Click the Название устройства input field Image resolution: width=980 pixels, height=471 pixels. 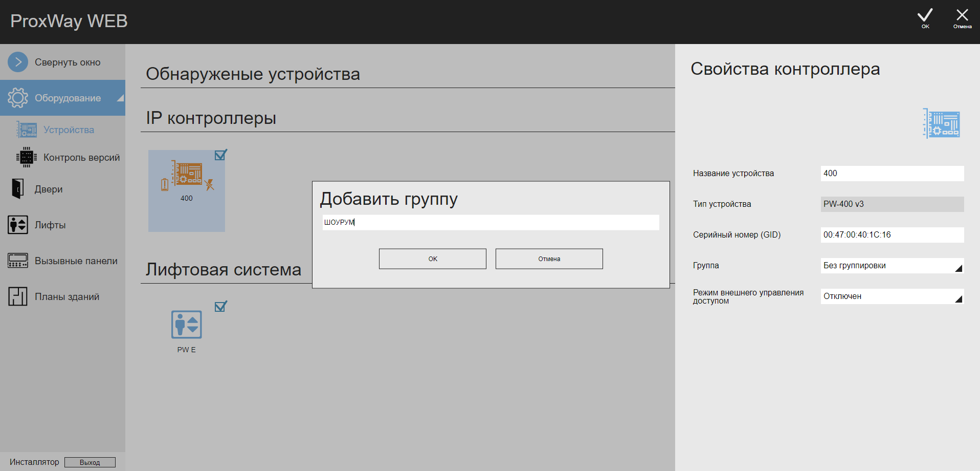click(892, 174)
